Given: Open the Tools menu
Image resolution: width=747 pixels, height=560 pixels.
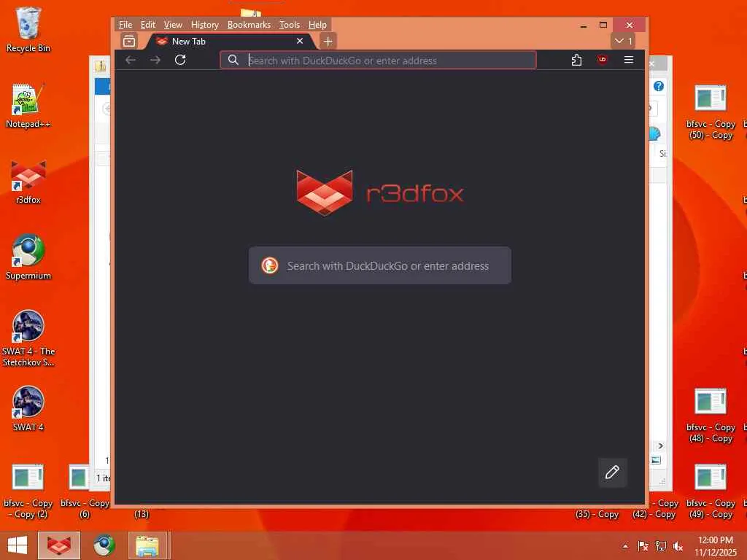Looking at the screenshot, I should [x=289, y=25].
